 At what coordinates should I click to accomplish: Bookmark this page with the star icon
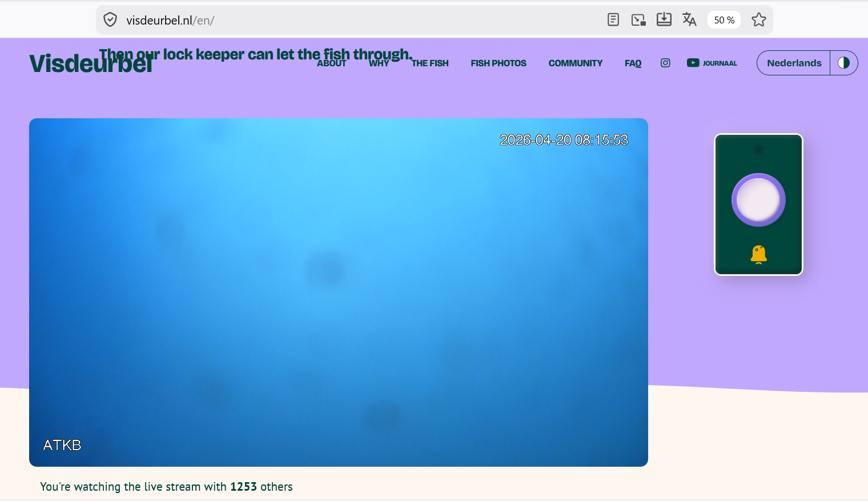click(759, 20)
